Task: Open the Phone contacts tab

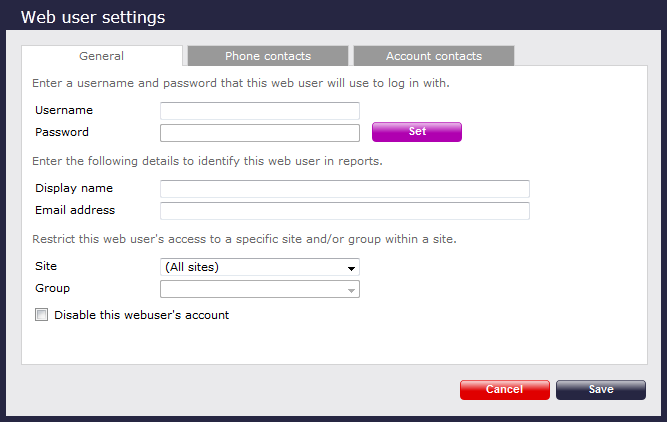Action: point(267,56)
